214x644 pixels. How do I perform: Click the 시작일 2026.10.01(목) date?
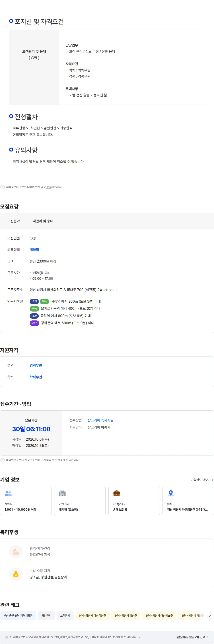[37, 439]
